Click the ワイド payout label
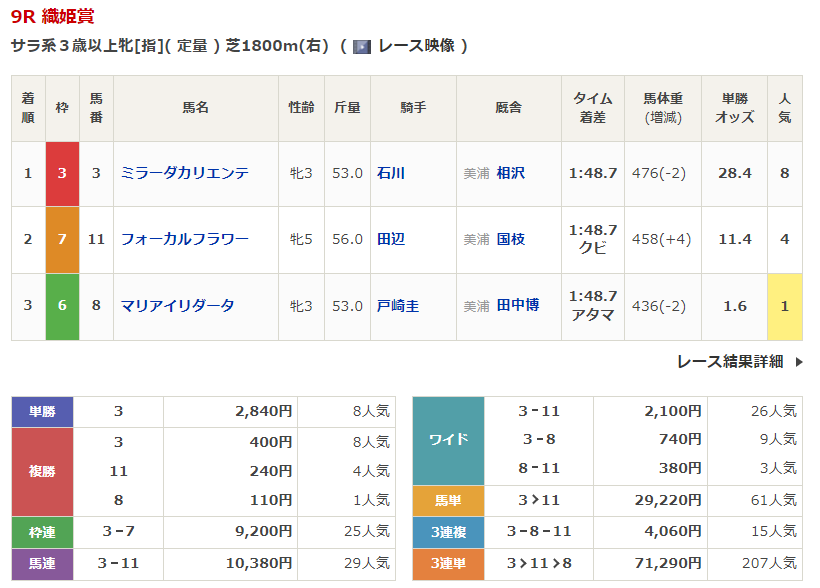The width and height of the screenshot is (820, 588). click(448, 440)
